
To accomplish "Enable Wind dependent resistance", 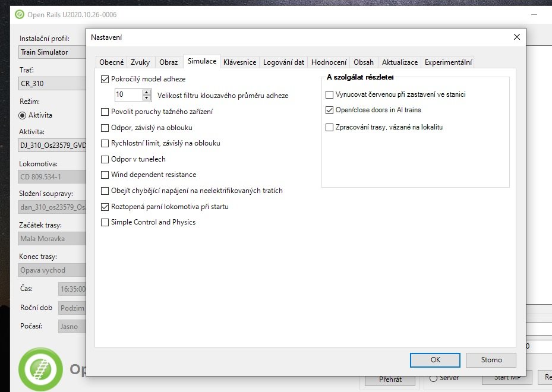I will click(x=105, y=175).
